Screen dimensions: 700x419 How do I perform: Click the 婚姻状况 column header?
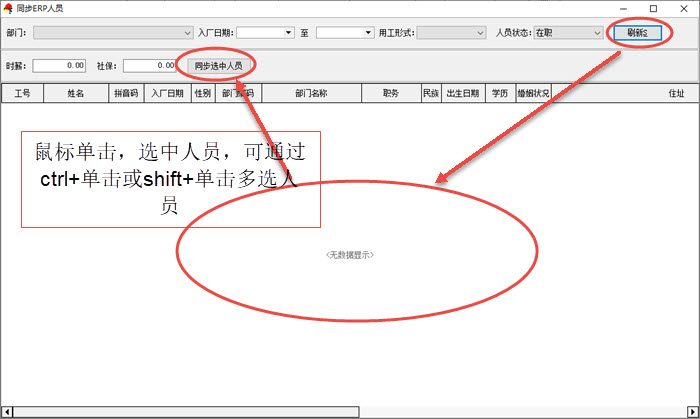(533, 93)
